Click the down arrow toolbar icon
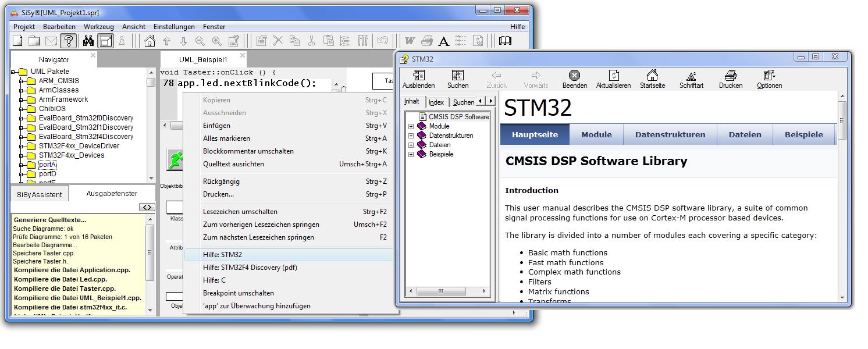868x349 pixels. 183,41
